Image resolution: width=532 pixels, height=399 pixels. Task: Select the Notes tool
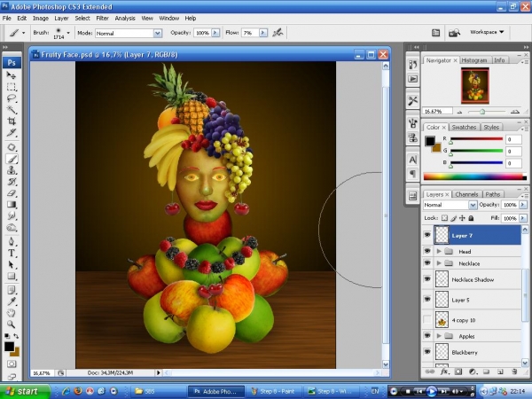point(12,290)
